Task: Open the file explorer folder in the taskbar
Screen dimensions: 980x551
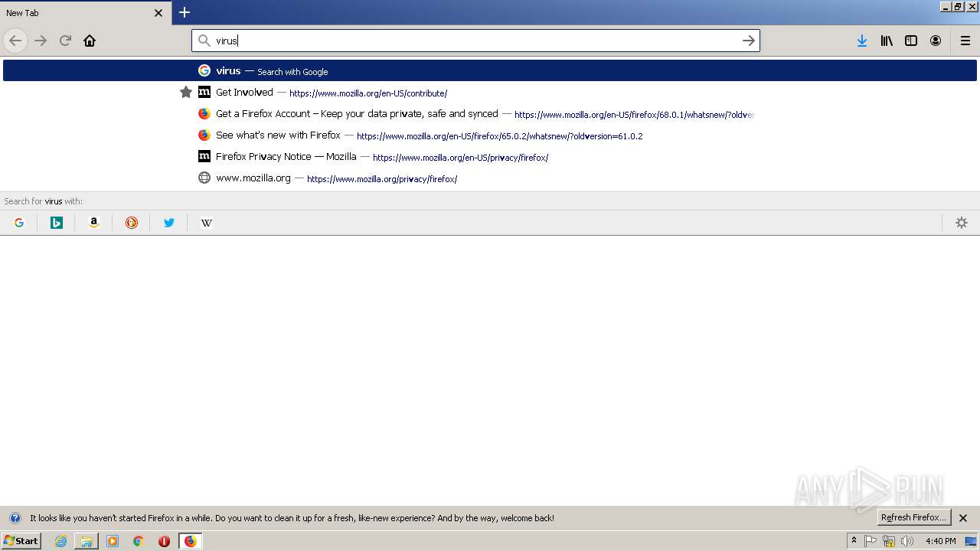Action: coord(87,541)
